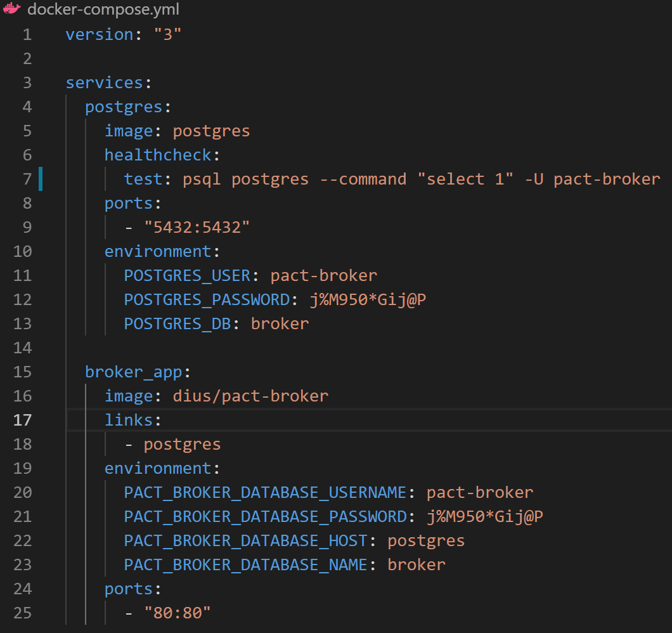Click the password value on line 12
This screenshot has width=672, height=633.
[x=368, y=299]
